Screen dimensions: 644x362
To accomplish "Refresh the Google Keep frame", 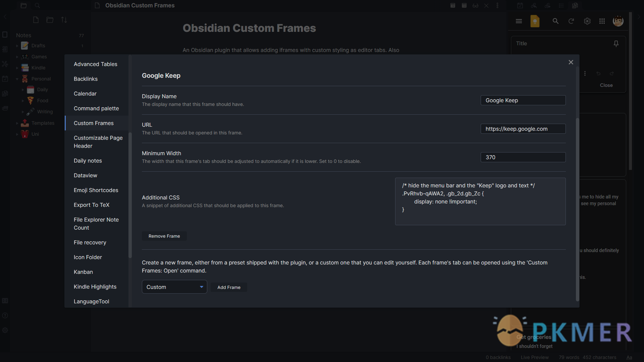I will click(x=571, y=21).
